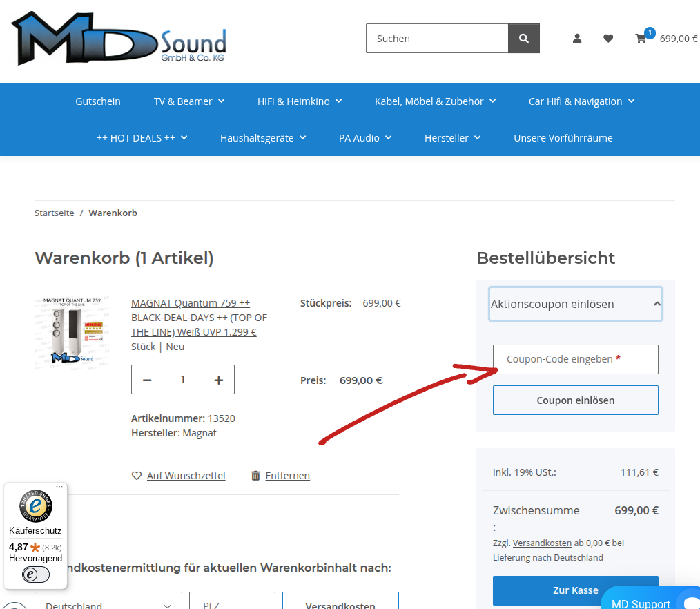This screenshot has width=700, height=609.
Task: Go to Startseite breadcrumb
Action: tap(55, 213)
